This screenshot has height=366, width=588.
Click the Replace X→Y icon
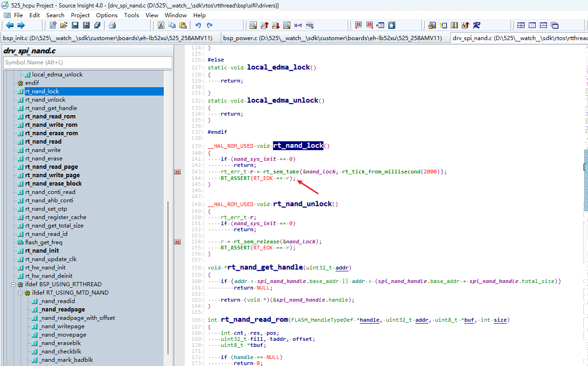298,25
